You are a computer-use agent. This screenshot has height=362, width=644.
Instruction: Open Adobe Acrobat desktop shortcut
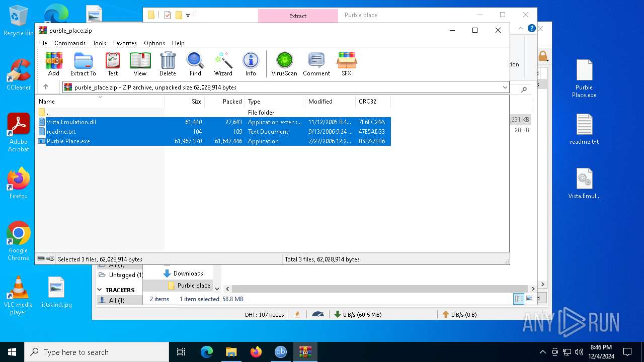click(x=18, y=133)
